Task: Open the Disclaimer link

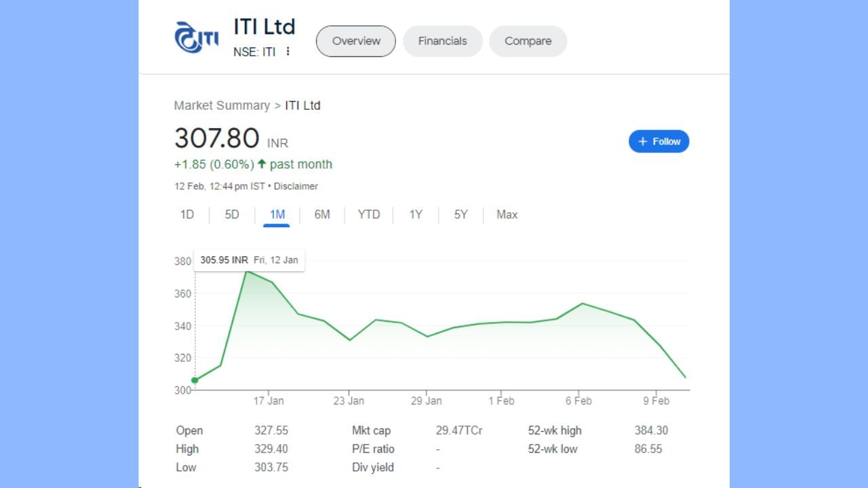Action: click(x=296, y=186)
